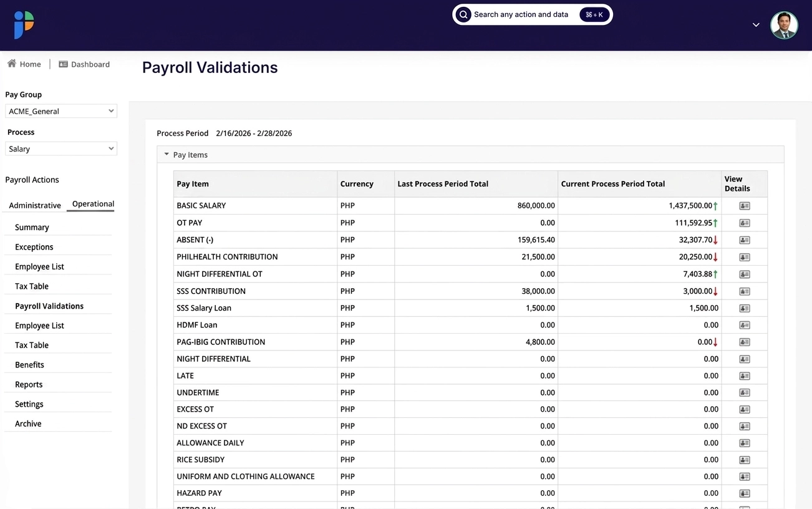The image size is (812, 509).
Task: Show UNIFORM AND CLOTHING ALLOWANCE details
Action: 744,477
